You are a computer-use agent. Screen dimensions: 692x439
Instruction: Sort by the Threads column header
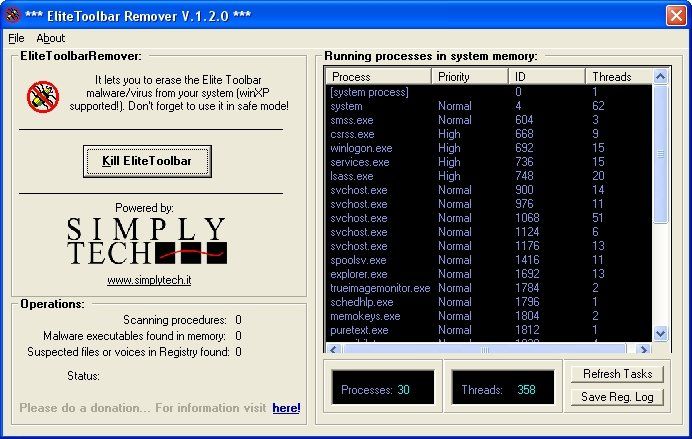tap(619, 77)
